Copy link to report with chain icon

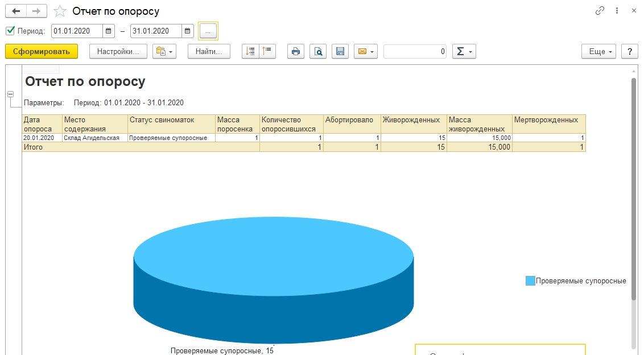[600, 11]
